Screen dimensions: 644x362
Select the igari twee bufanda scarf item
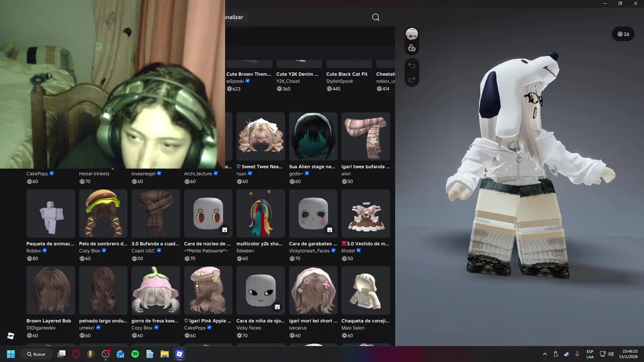pyautogui.click(x=366, y=136)
